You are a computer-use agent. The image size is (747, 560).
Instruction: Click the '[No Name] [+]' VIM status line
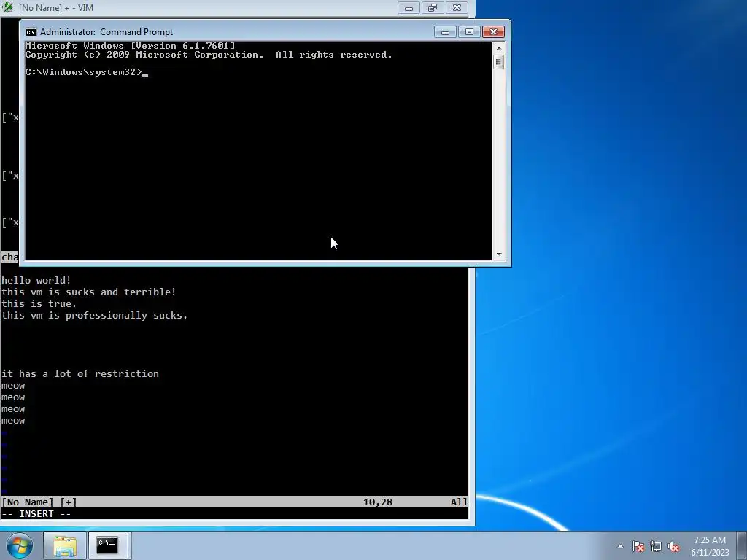pos(39,502)
